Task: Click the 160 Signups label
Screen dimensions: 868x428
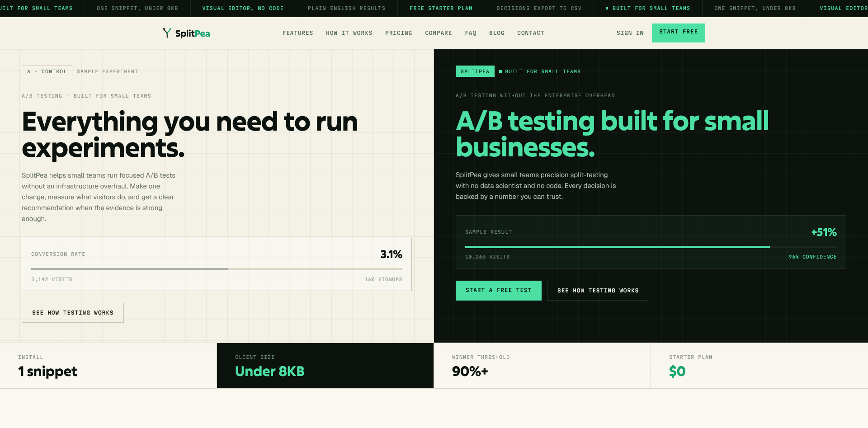Action: [383, 279]
